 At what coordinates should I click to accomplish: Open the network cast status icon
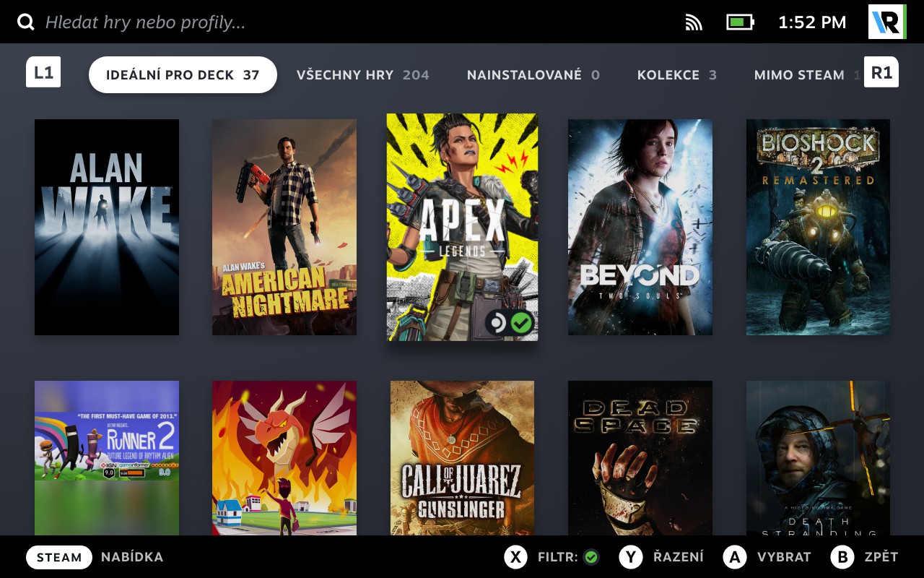694,22
